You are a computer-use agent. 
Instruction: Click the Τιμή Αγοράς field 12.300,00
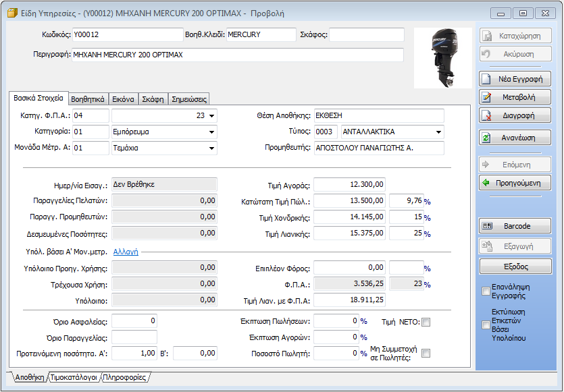coord(349,185)
